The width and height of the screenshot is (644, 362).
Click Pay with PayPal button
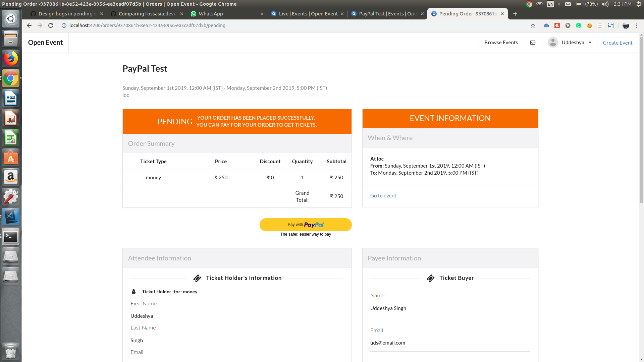point(306,225)
